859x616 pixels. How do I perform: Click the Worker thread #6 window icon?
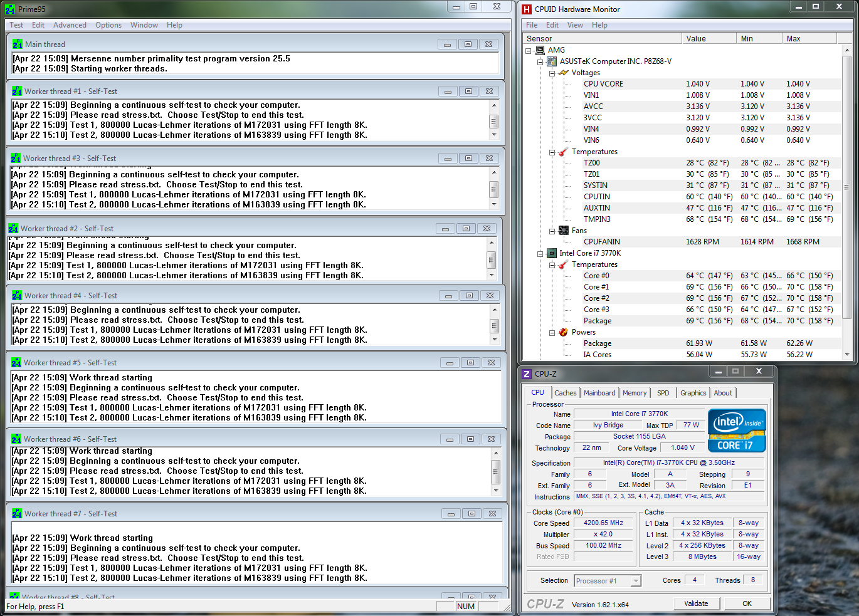16,439
